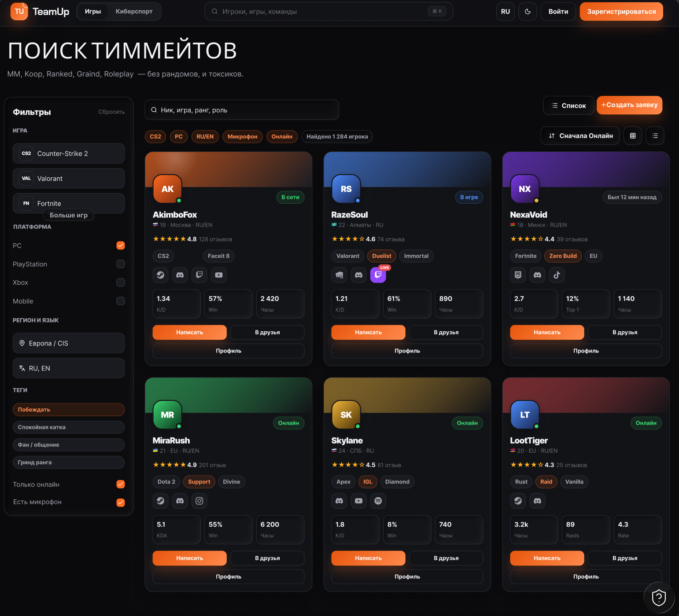Screen dimensions: 679x616
Task: Open NexaVoid's Epic Games icon
Action: pyautogui.click(x=518, y=275)
